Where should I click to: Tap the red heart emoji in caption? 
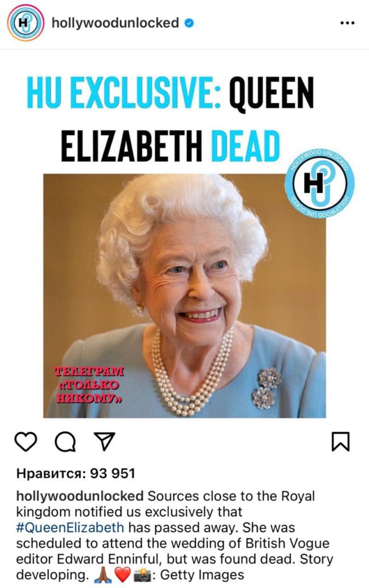pyautogui.click(x=122, y=574)
